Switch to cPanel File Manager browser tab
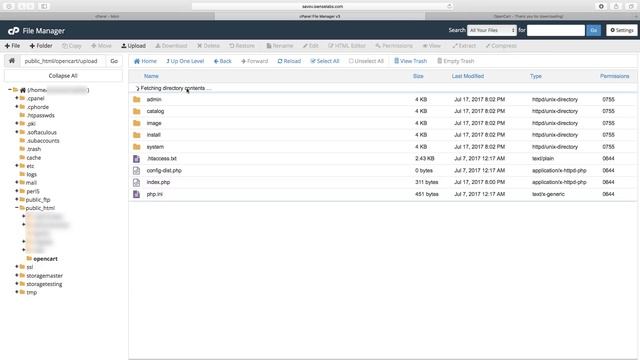Screen dimensions: 640x360 coord(320,16)
